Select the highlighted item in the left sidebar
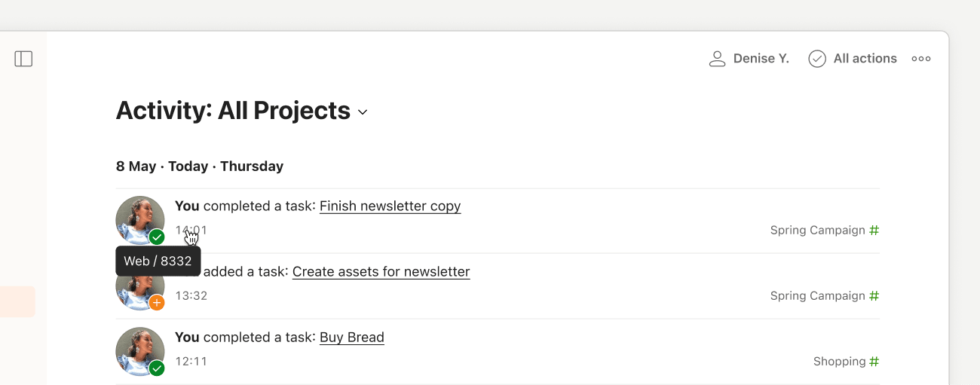This screenshot has height=385, width=980. [x=17, y=301]
